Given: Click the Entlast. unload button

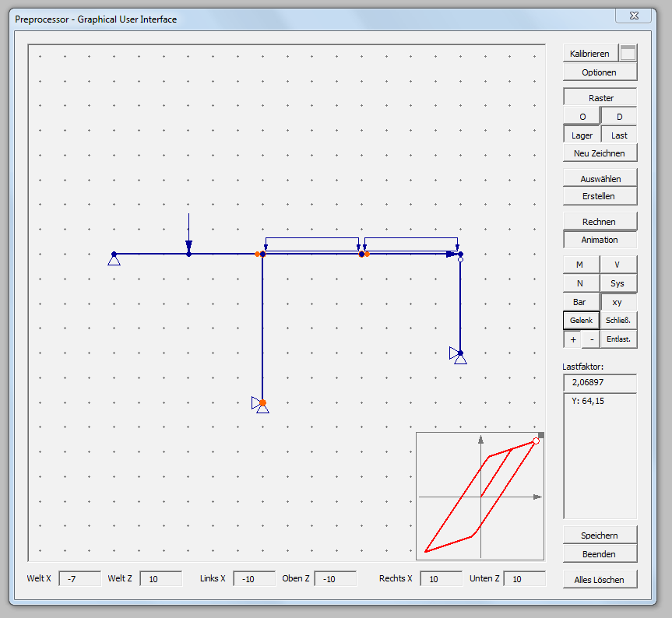Looking at the screenshot, I should (618, 339).
